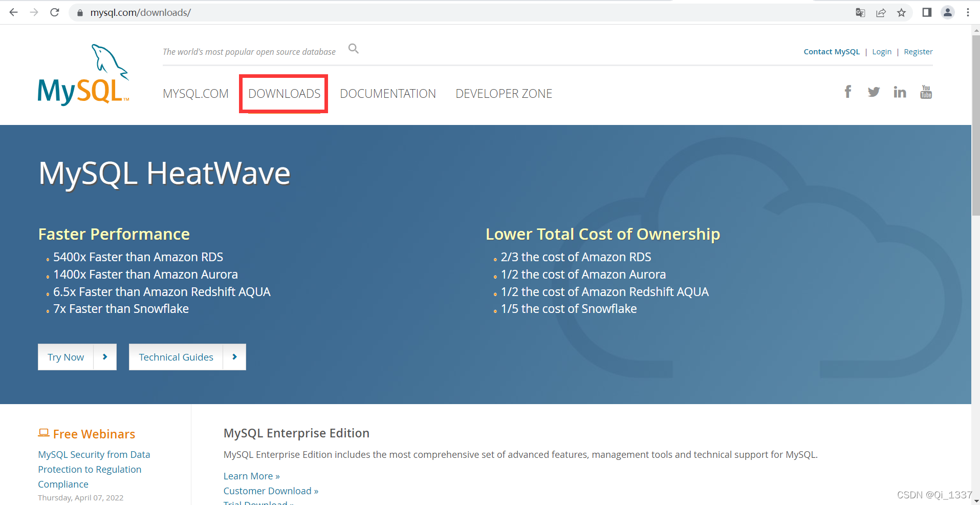The width and height of the screenshot is (980, 505).
Task: Click the Customer Download link
Action: (x=271, y=491)
